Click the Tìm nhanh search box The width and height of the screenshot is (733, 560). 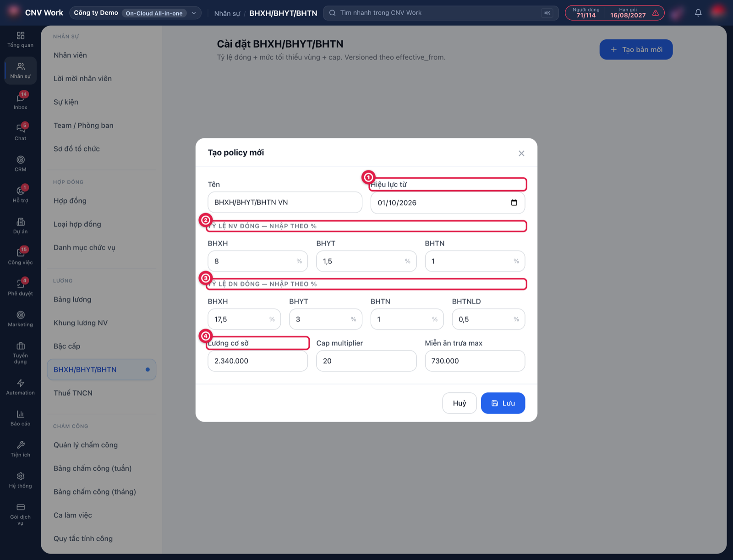tap(441, 13)
